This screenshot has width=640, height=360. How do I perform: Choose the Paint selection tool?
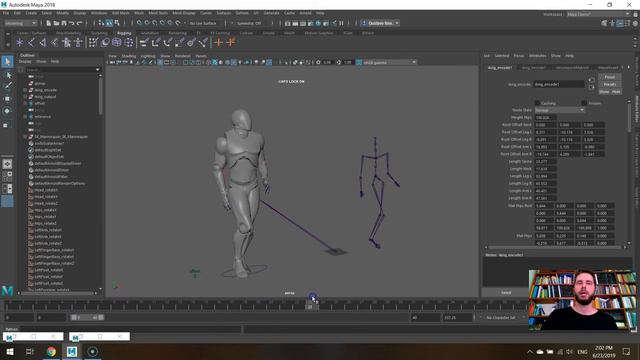pos(7,86)
